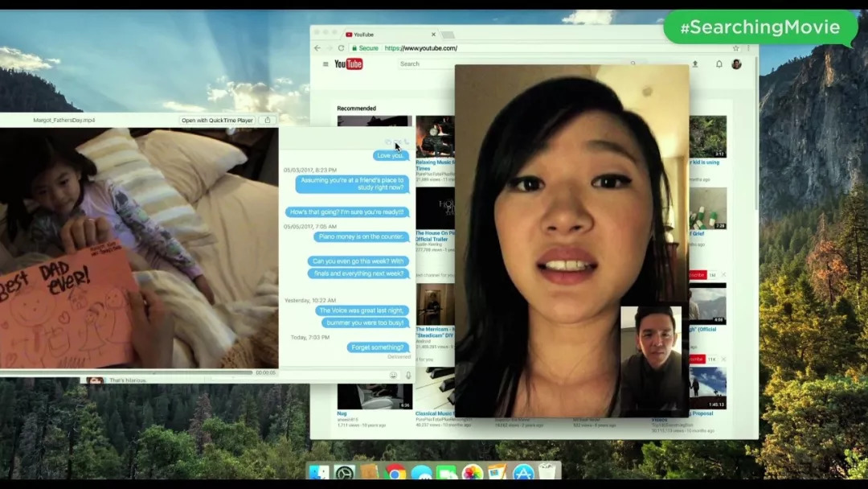This screenshot has width=868, height=489.
Task: Click Recommended heading on YouTube
Action: click(357, 109)
